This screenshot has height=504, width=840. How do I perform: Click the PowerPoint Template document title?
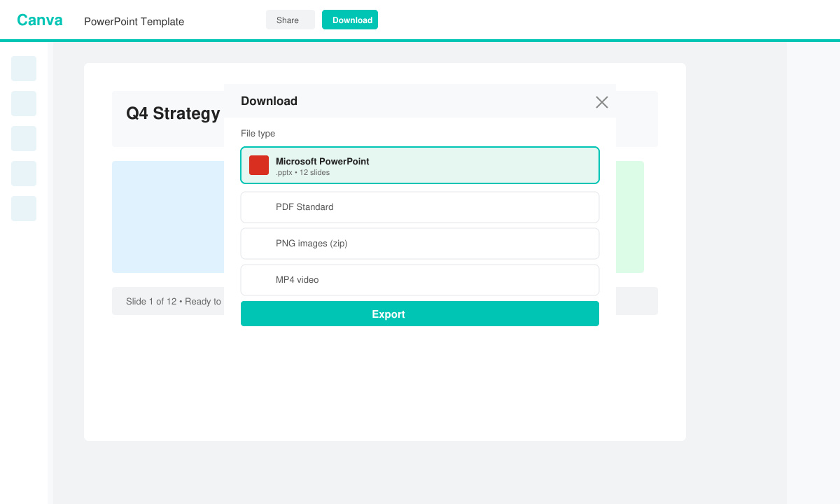tap(134, 22)
